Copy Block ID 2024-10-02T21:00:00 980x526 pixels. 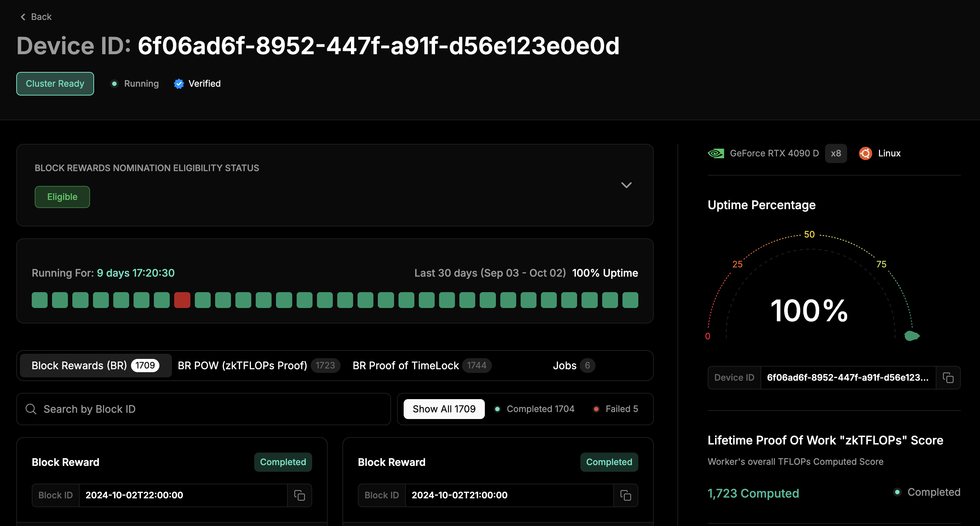coord(625,495)
